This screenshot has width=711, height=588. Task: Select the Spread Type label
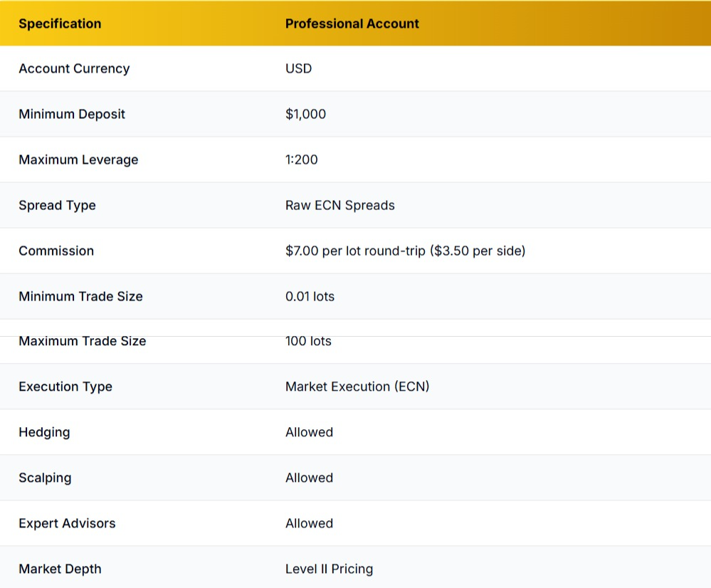(x=57, y=205)
